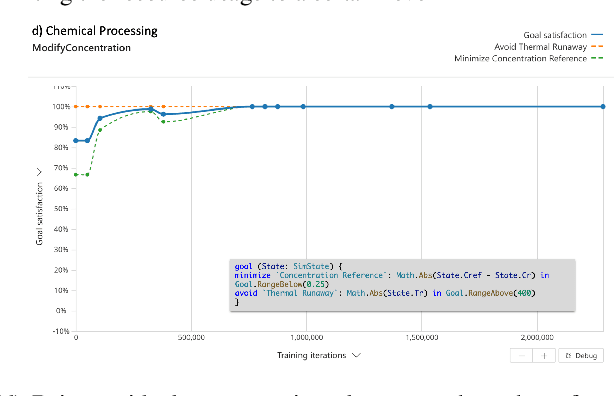Click the Goal.RangeBelow(0.25) code text

282,284
